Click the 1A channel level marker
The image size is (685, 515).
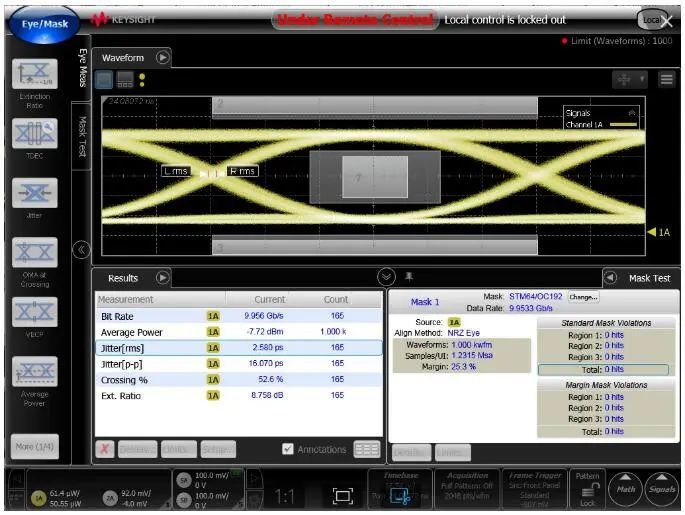pyautogui.click(x=659, y=232)
